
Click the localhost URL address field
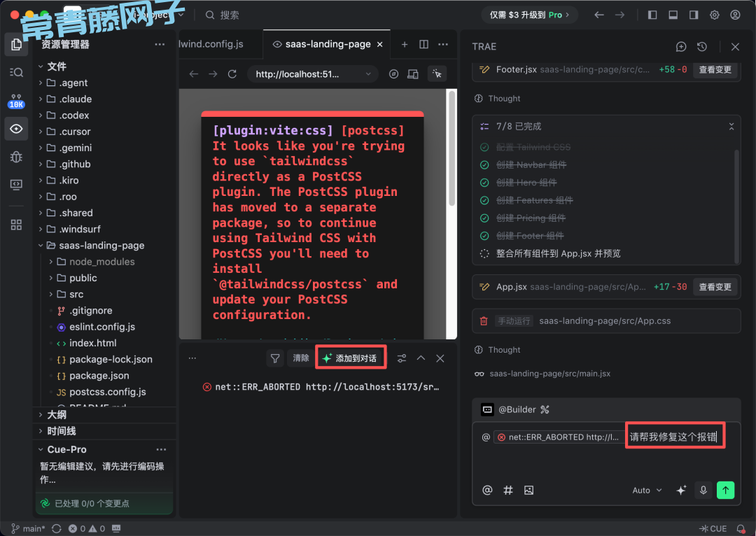coord(307,74)
